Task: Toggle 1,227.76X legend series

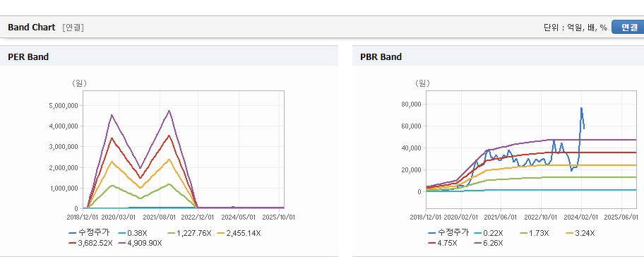Action: coord(190,233)
